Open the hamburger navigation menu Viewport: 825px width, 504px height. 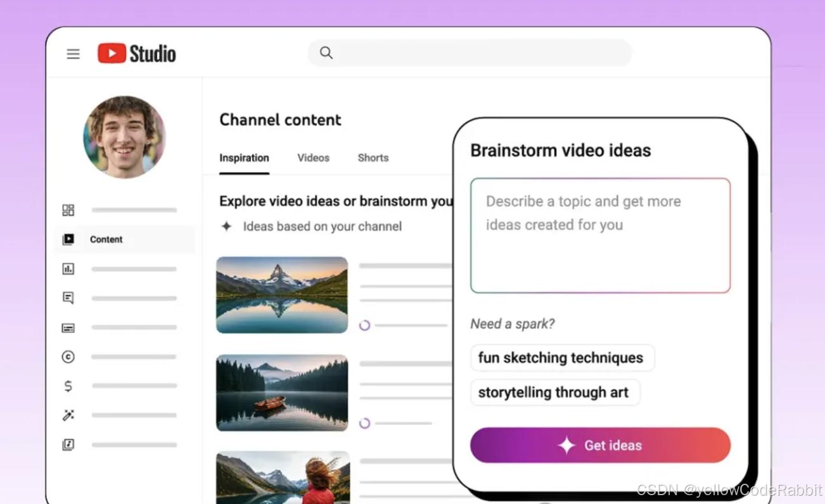tap(74, 54)
